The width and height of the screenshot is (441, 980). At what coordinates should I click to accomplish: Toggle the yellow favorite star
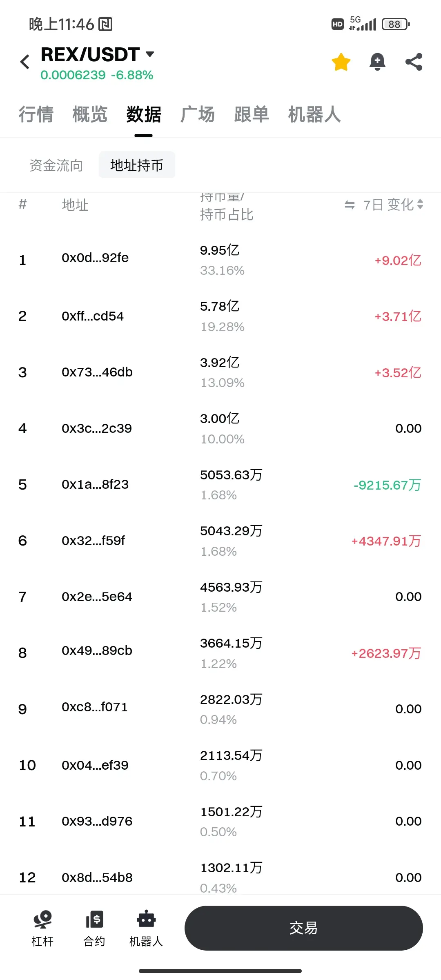coord(341,62)
